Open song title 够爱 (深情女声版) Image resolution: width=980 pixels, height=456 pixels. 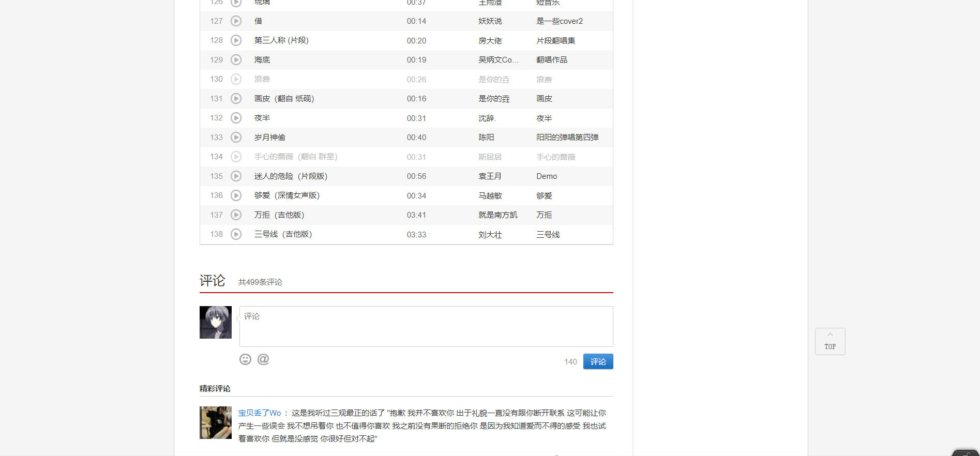287,195
